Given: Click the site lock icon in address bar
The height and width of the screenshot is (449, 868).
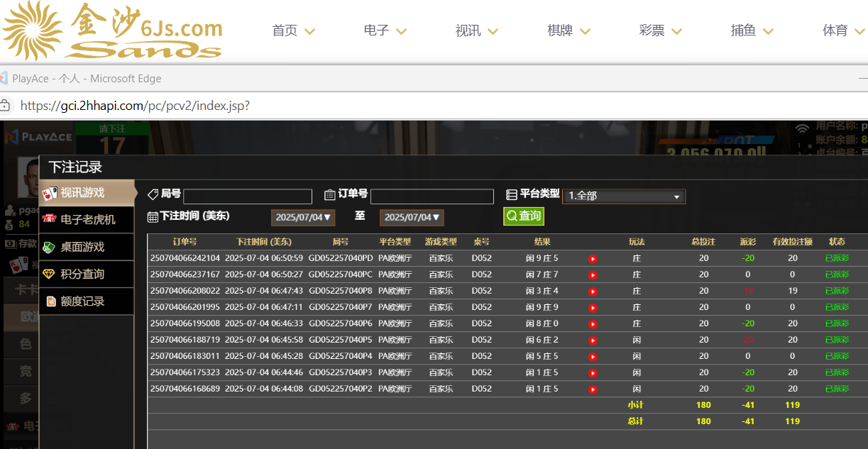Looking at the screenshot, I should tap(5, 106).
